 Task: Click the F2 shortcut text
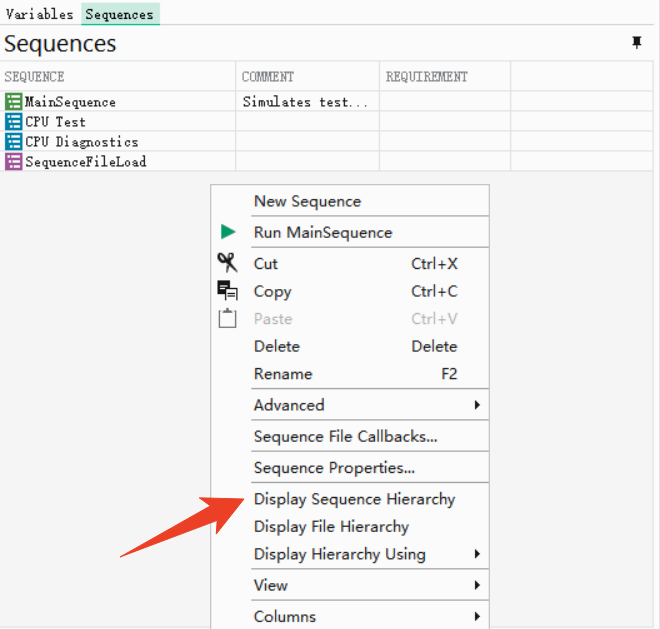click(x=449, y=374)
